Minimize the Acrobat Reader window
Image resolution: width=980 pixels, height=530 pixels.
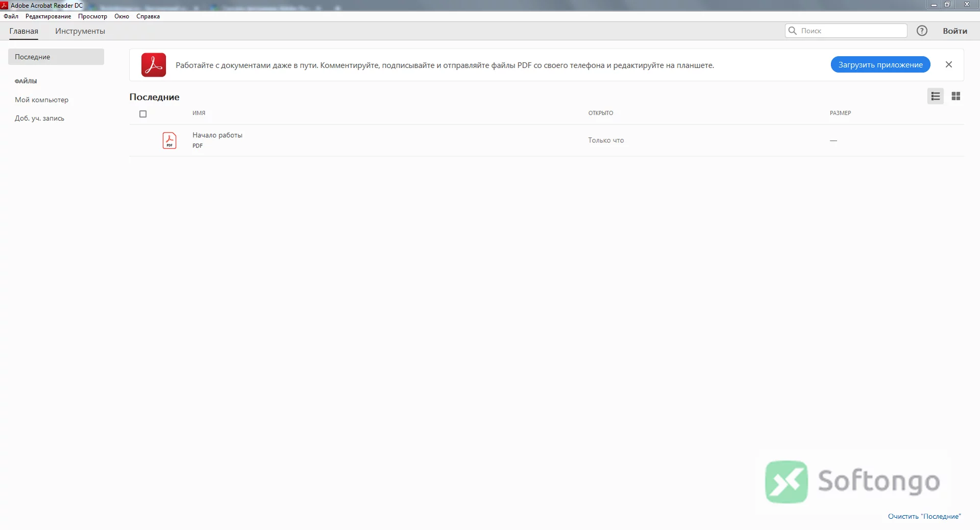coord(934,5)
